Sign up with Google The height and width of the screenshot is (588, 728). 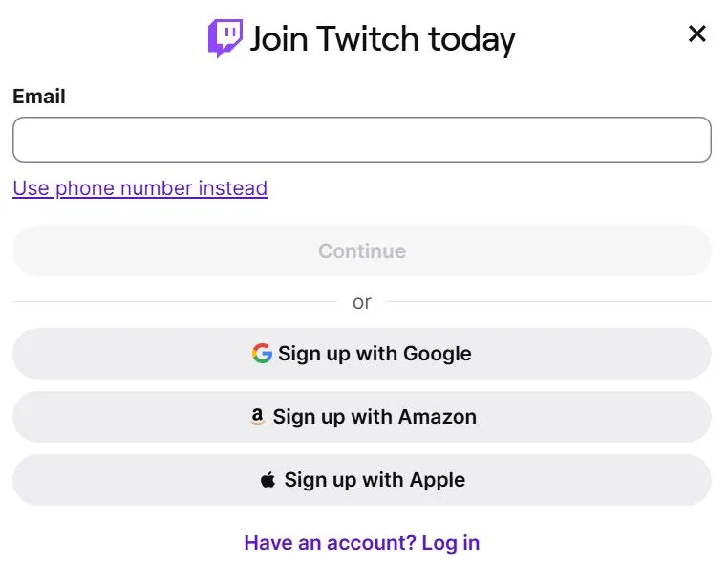coord(362,354)
